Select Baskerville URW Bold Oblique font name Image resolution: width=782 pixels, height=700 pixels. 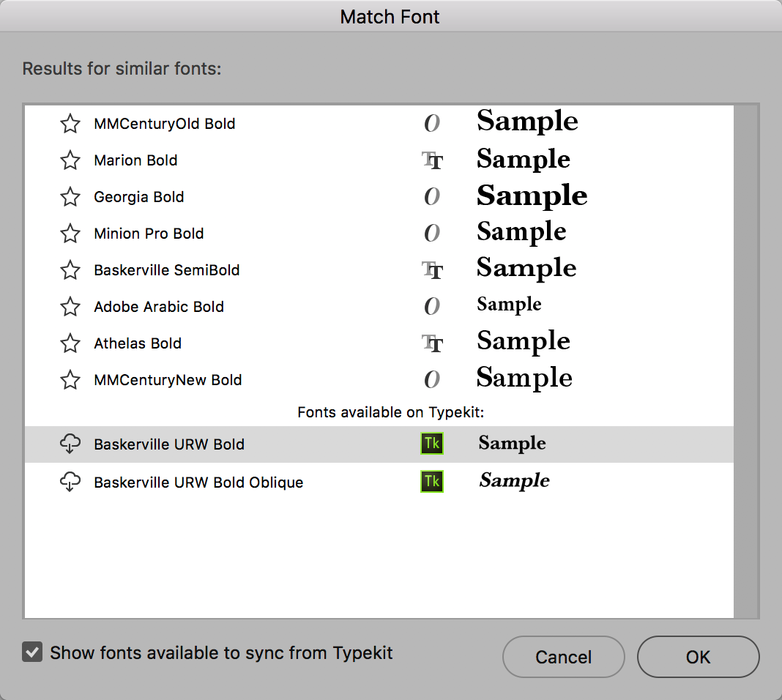(199, 483)
